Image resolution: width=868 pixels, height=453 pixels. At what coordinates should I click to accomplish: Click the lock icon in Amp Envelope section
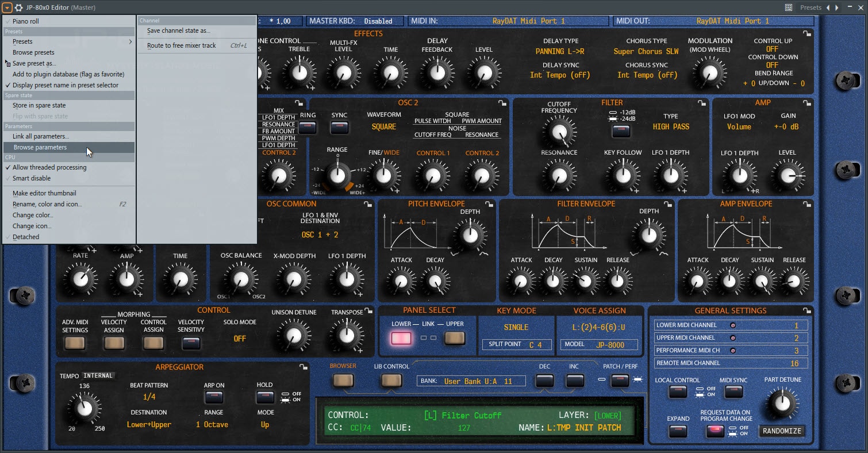(807, 204)
